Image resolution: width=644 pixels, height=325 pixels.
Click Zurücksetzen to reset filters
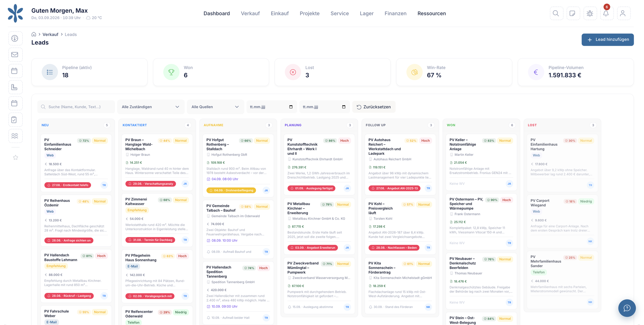click(374, 107)
